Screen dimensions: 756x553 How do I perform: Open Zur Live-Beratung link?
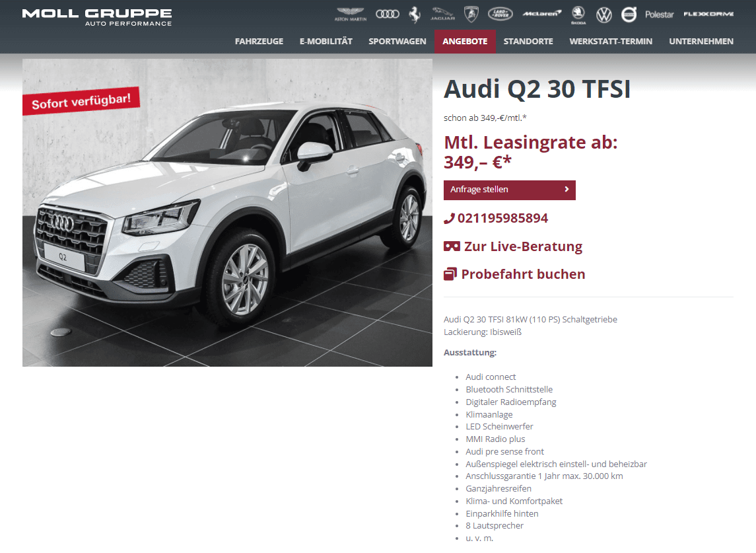513,246
